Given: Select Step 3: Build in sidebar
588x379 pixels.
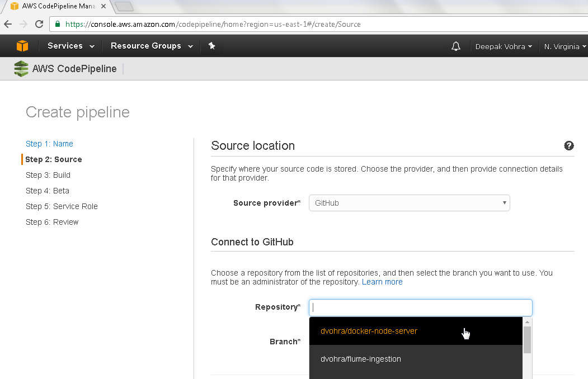Looking at the screenshot, I should 48,176.
